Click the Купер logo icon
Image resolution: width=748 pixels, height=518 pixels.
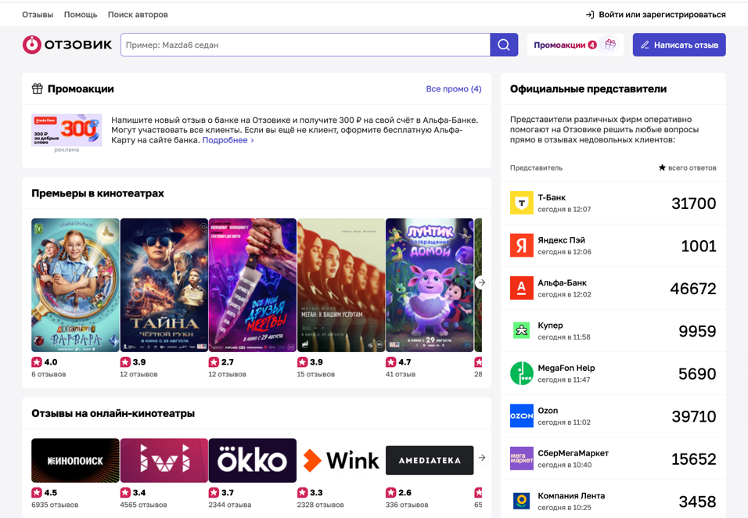pyautogui.click(x=521, y=330)
